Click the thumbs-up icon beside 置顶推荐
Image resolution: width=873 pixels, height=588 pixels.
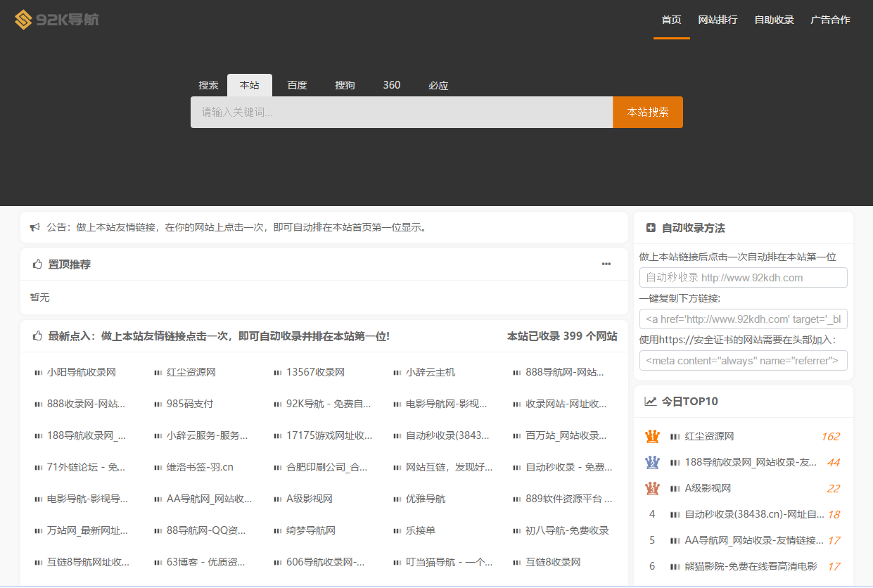coord(37,264)
